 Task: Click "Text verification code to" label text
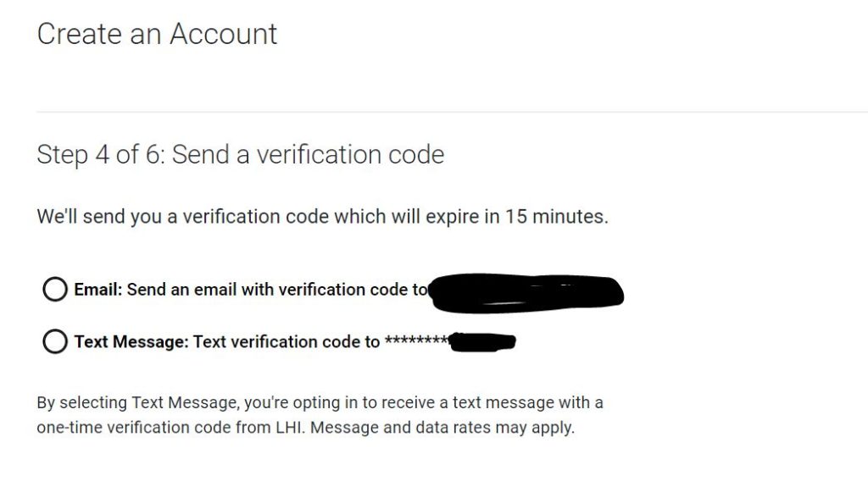tap(287, 342)
